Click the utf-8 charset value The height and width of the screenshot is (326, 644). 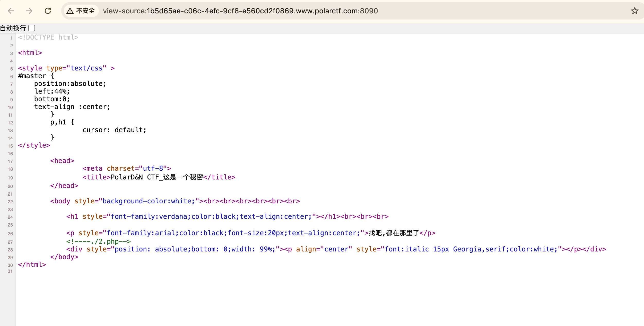tap(153, 168)
